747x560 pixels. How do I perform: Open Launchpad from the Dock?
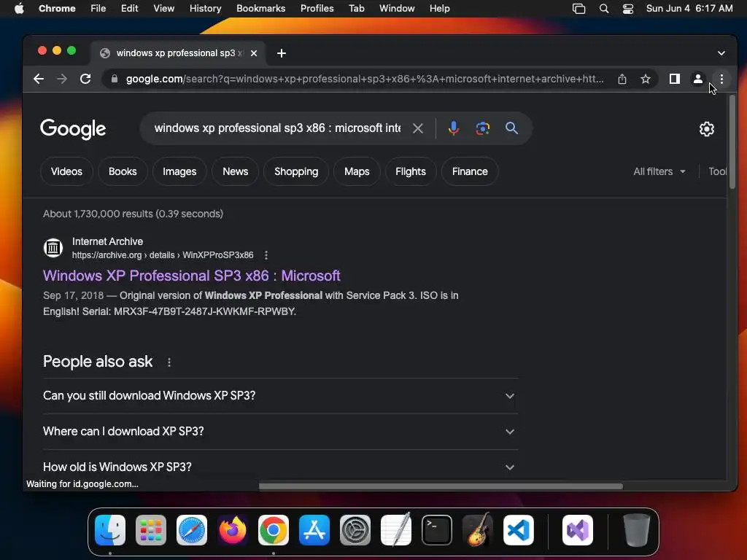tap(151, 530)
